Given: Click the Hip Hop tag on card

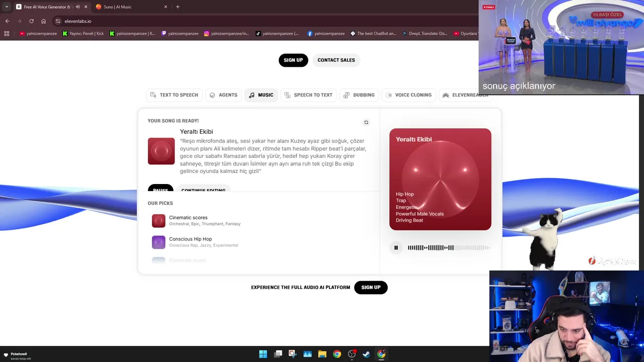Looking at the screenshot, I should 405,194.
